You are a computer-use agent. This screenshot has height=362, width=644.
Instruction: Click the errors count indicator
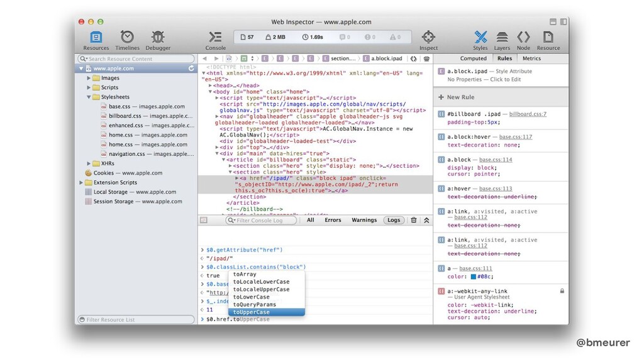pyautogui.click(x=370, y=37)
